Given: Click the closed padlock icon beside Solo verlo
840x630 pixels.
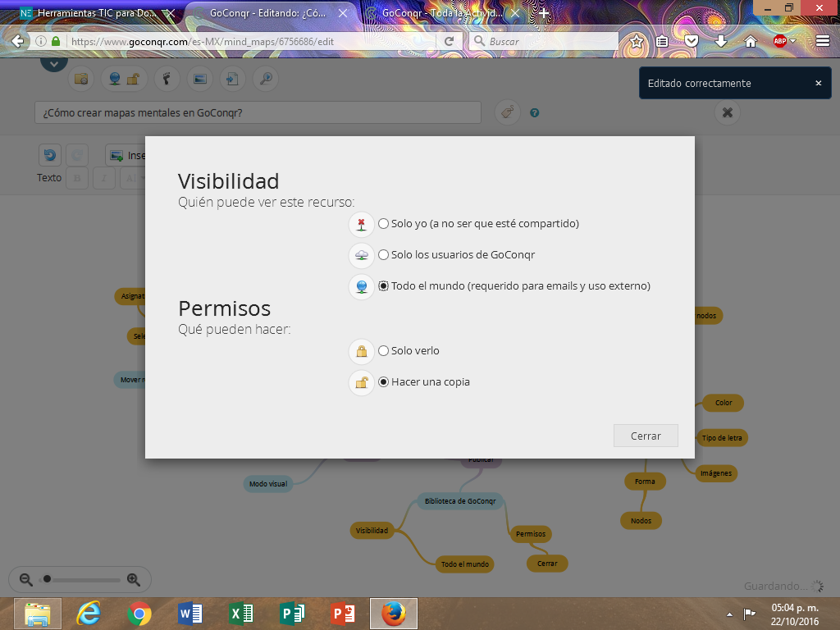Looking at the screenshot, I should [x=361, y=351].
